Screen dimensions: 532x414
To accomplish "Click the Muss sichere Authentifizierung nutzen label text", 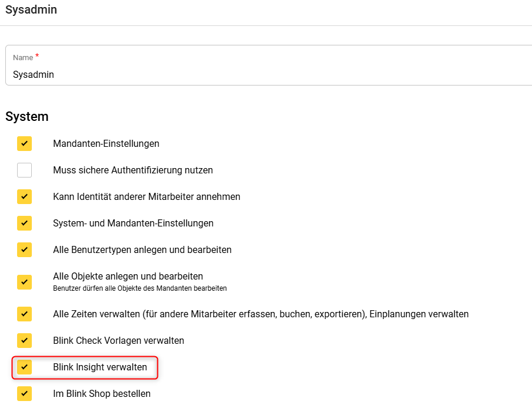I will pos(133,170).
